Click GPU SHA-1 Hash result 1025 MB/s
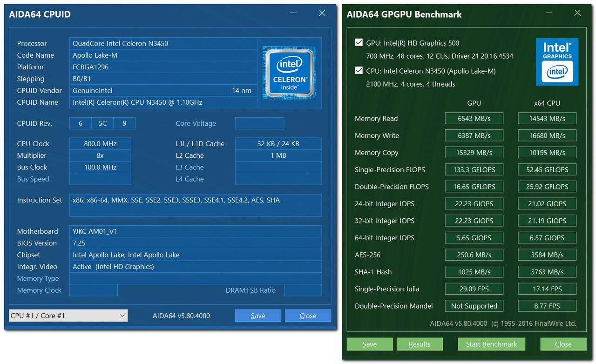Screen dimensions: 596x364 click(474, 272)
